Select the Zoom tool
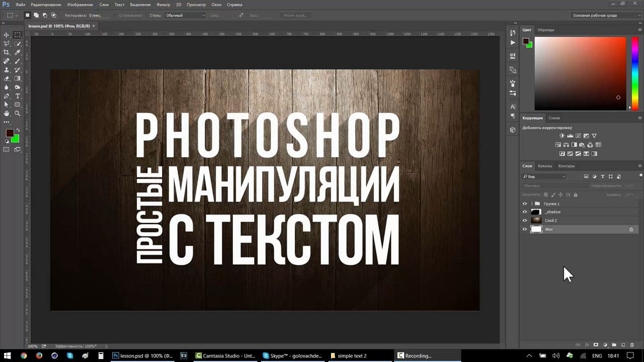The width and height of the screenshot is (644, 362). 18,113
